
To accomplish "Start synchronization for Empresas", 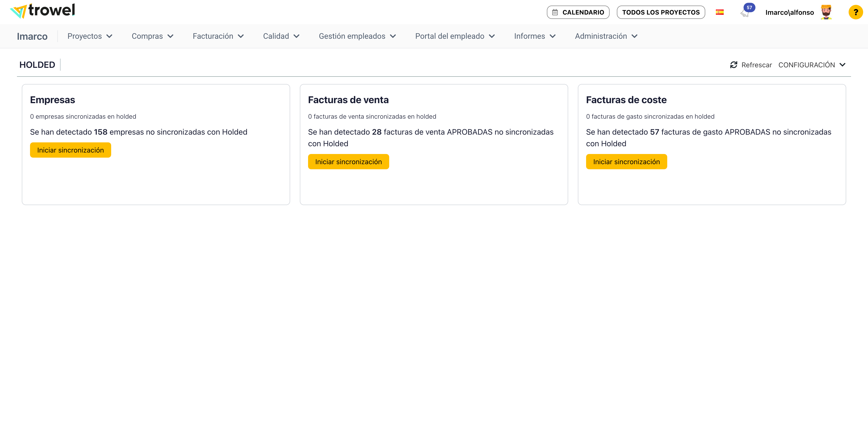I will (70, 150).
